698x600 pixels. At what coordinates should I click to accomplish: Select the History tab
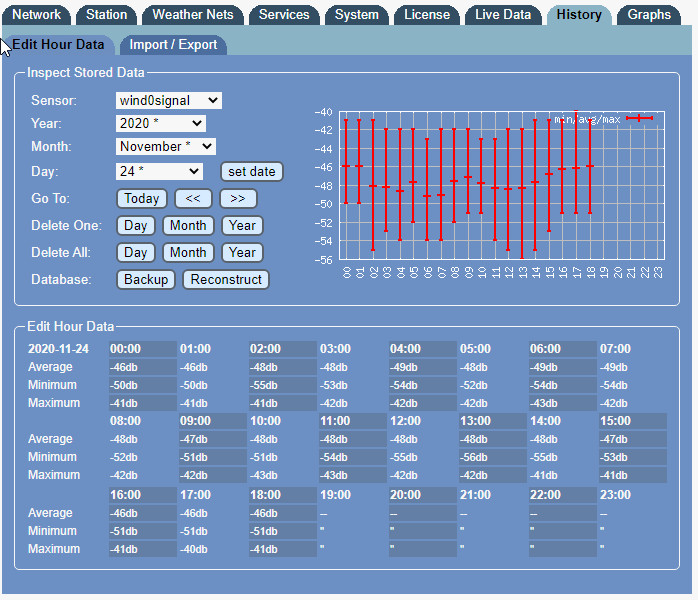[x=579, y=15]
